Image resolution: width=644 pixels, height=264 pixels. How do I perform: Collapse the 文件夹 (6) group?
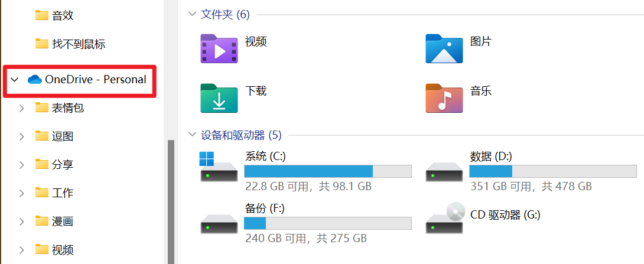[191, 14]
